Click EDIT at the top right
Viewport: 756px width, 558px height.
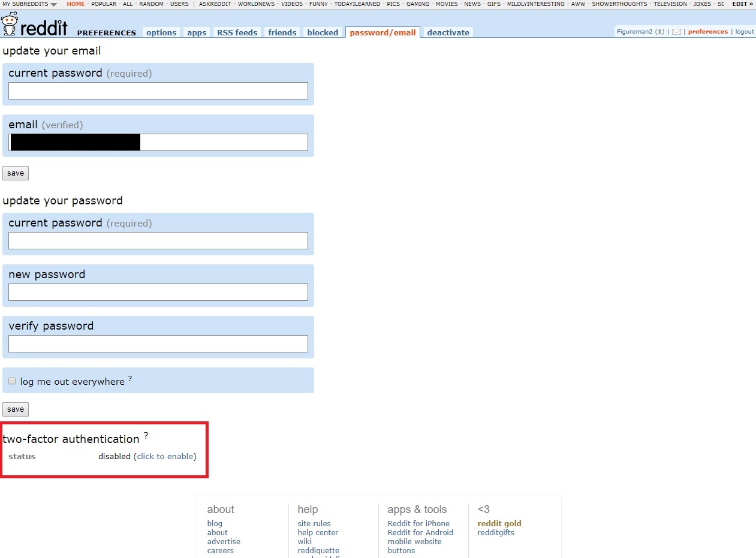click(742, 4)
